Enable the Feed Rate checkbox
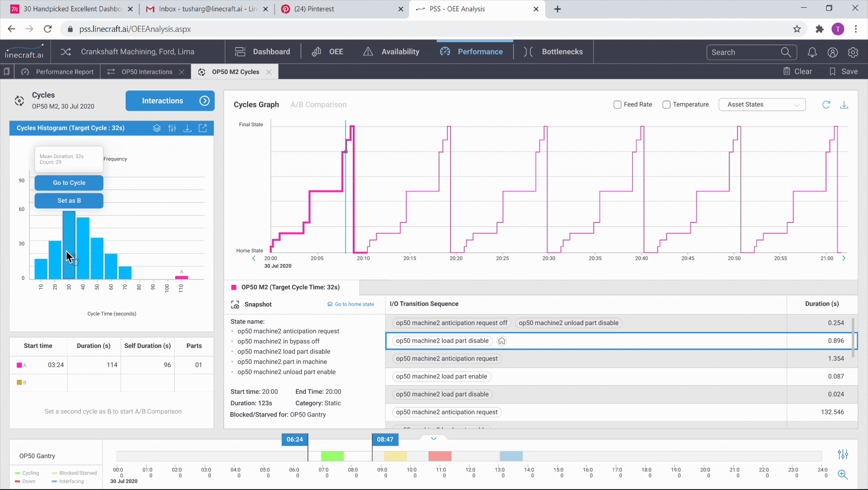 click(x=617, y=104)
